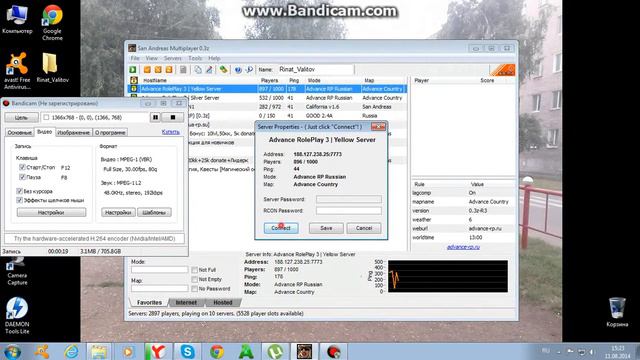This screenshot has width=640, height=360.
Task: Switch to the Hosted tab in SA-MP
Action: coord(223,302)
